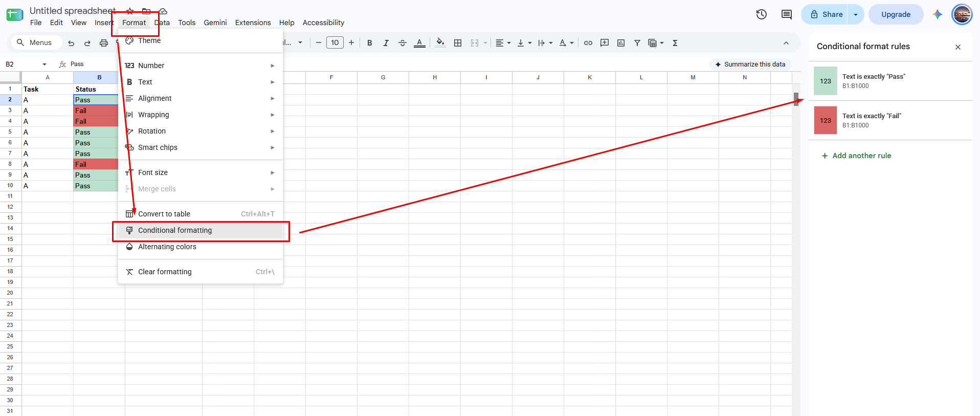Decrease font size with minus button

pos(318,43)
